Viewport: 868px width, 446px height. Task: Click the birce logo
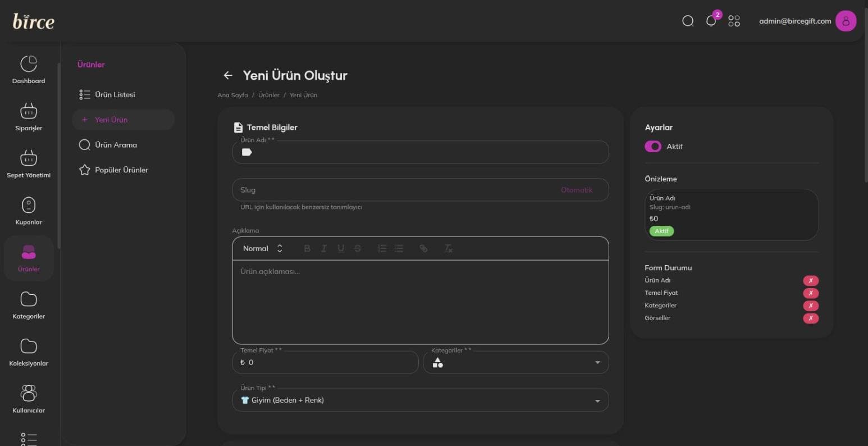[x=34, y=21]
